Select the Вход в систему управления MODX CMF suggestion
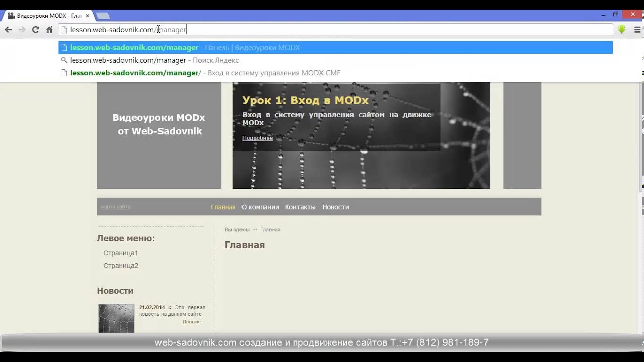 (x=336, y=73)
